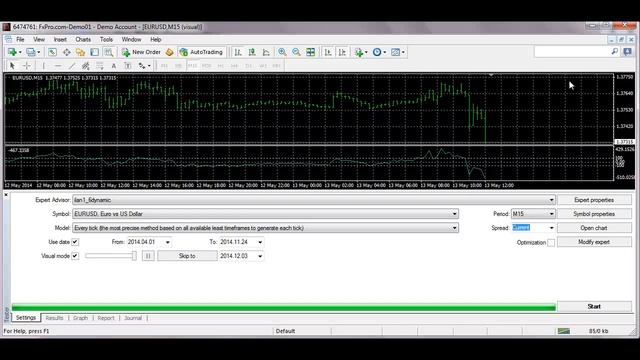The height and width of the screenshot is (360, 640).
Task: Open the From date picker arrow
Action: click(167, 242)
